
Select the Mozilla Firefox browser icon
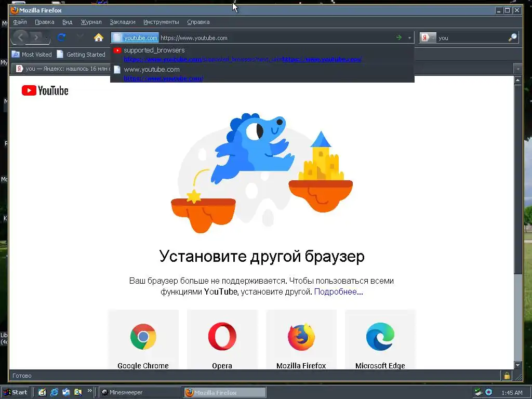[301, 336]
